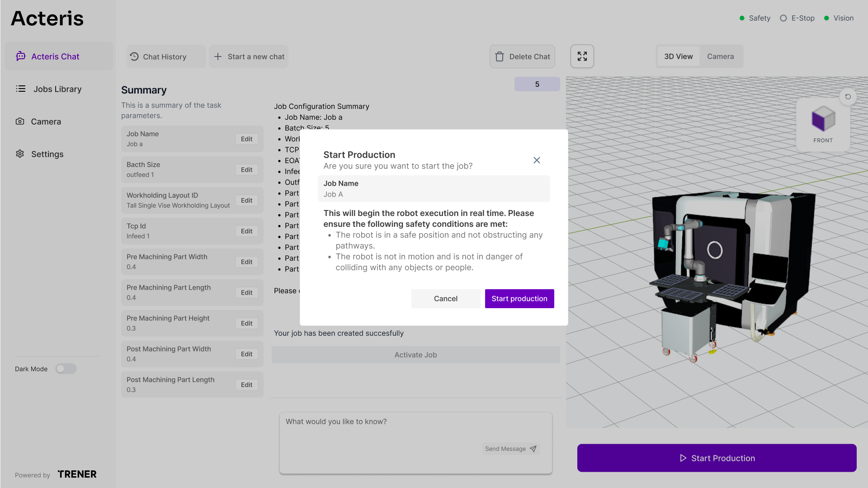The image size is (868, 488).
Task: Send message using the paper plane icon
Action: (x=533, y=449)
